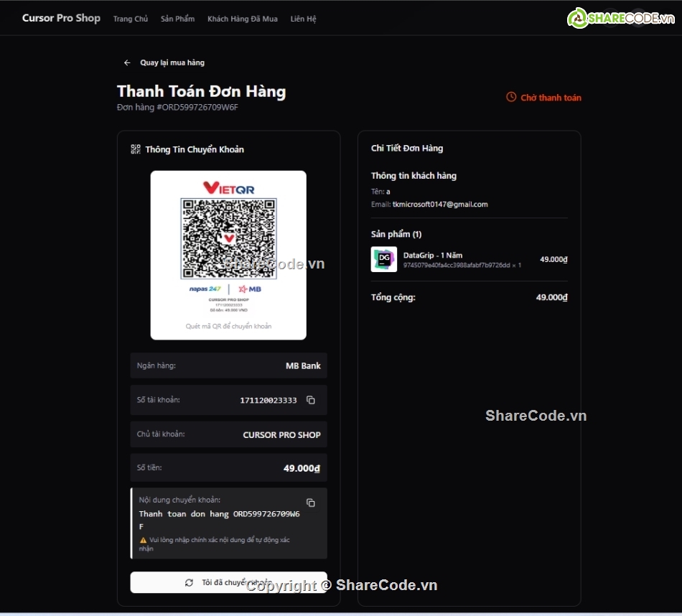
Task: Click the DataGrip product icon
Action: (x=383, y=259)
